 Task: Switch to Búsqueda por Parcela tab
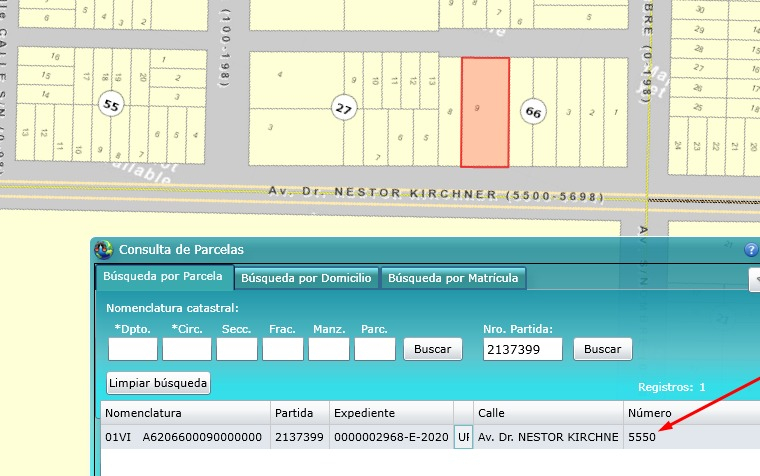tap(163, 276)
